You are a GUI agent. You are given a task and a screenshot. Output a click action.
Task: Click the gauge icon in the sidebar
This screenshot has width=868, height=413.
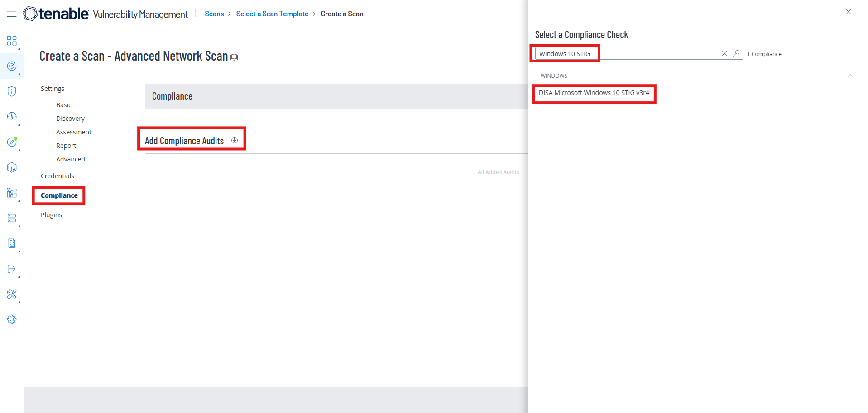[12, 116]
